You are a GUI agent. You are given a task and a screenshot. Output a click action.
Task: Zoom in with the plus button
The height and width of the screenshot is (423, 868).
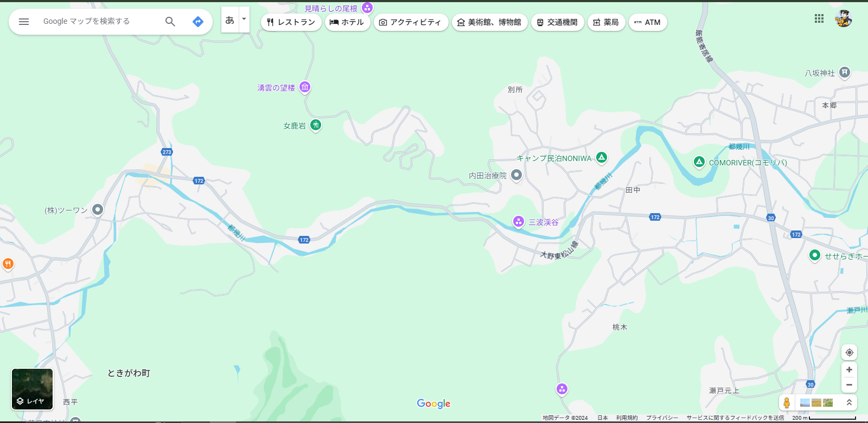(849, 370)
